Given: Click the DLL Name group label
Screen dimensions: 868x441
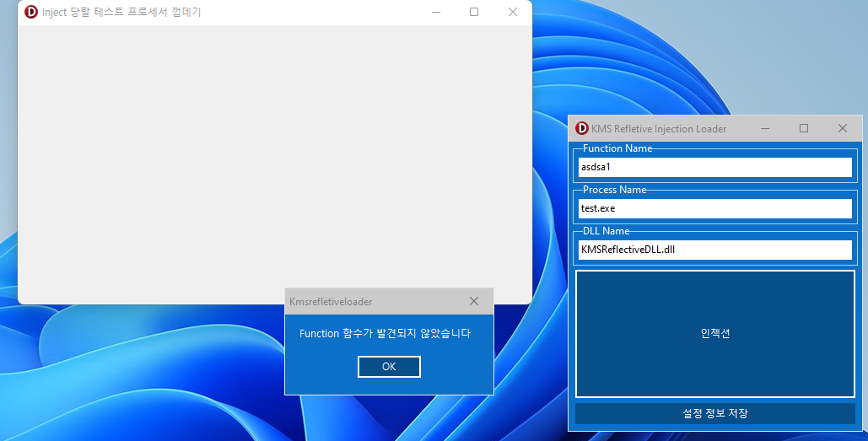Looking at the screenshot, I should 607,231.
